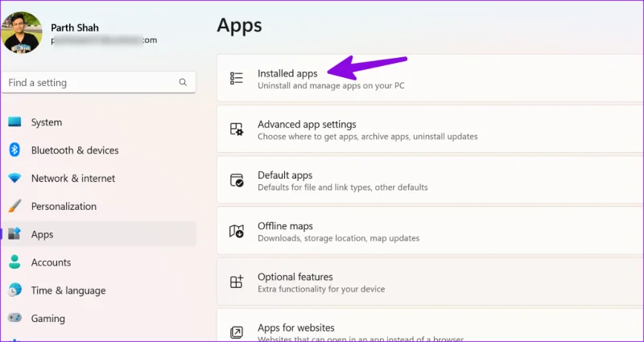Click 'Uninstall and manage apps on your PC' text
This screenshot has width=644, height=342.
pos(331,86)
